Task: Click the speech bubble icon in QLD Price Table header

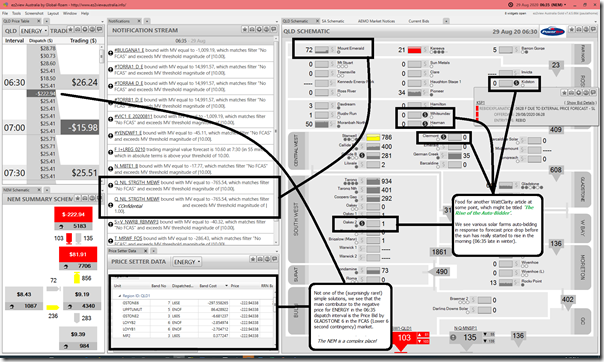Action: click(99, 30)
